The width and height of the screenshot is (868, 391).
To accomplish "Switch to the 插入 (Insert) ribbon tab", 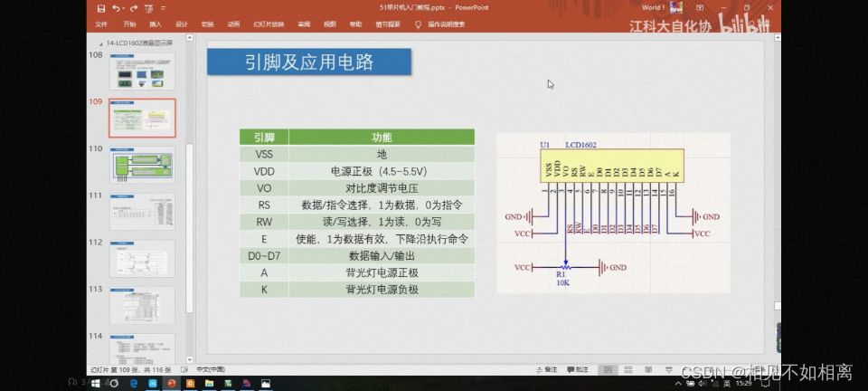I will click(156, 24).
